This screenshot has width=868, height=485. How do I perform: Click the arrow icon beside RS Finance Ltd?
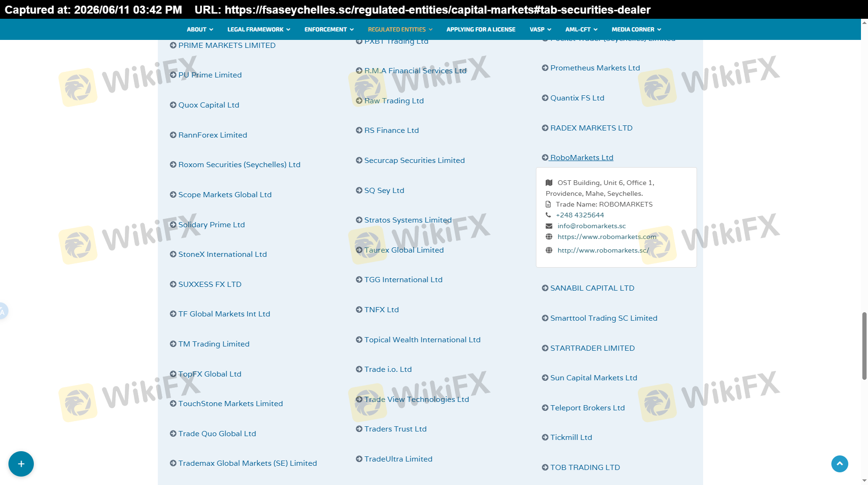pyautogui.click(x=359, y=131)
